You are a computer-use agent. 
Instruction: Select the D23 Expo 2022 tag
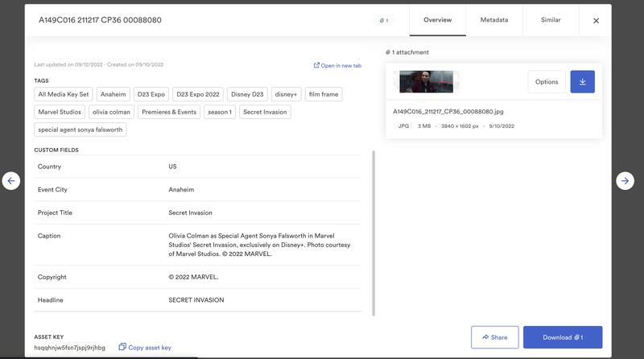click(197, 94)
